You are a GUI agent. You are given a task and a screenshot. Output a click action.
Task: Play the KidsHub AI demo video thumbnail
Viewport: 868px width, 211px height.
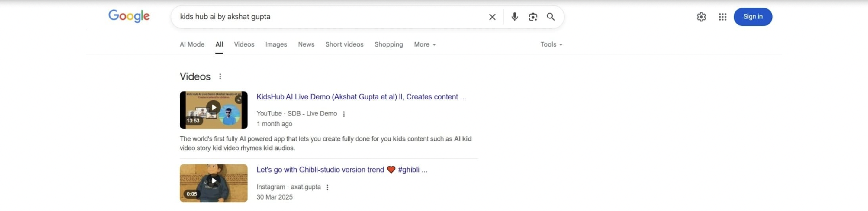213,110
